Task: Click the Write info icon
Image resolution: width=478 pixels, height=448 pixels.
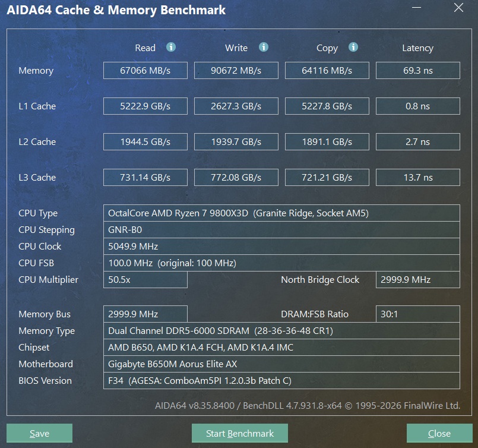Action: click(x=264, y=48)
